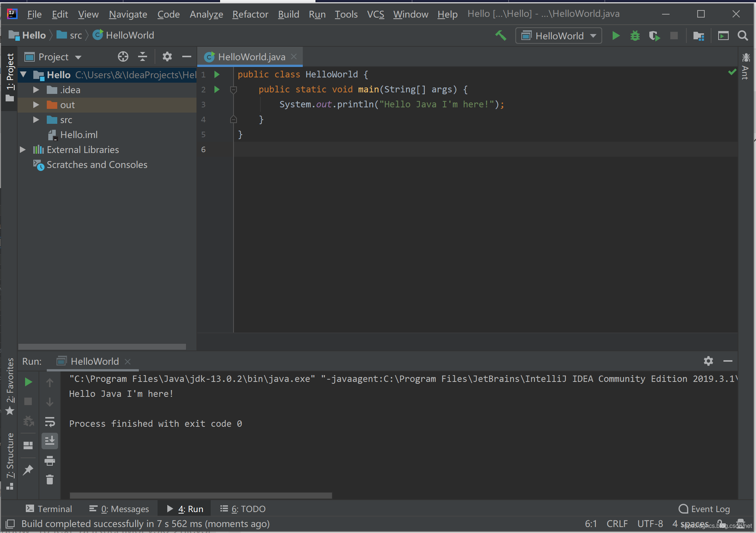The width and height of the screenshot is (756, 533).
Task: Run HelloWorld using the green play toolbar icon
Action: tap(616, 36)
